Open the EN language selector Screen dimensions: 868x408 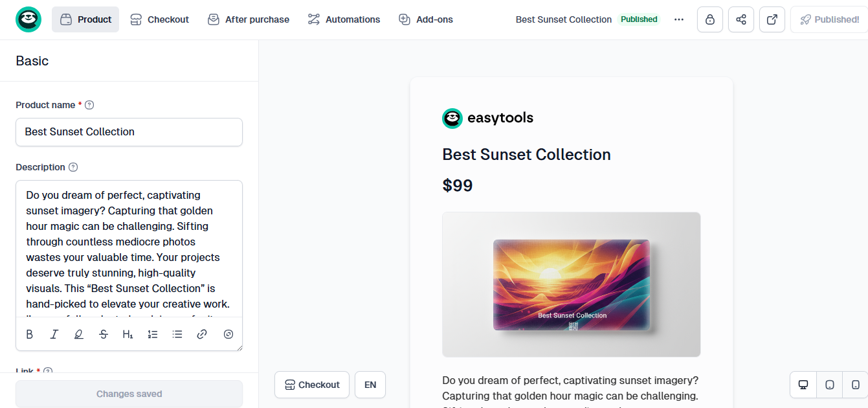(370, 384)
